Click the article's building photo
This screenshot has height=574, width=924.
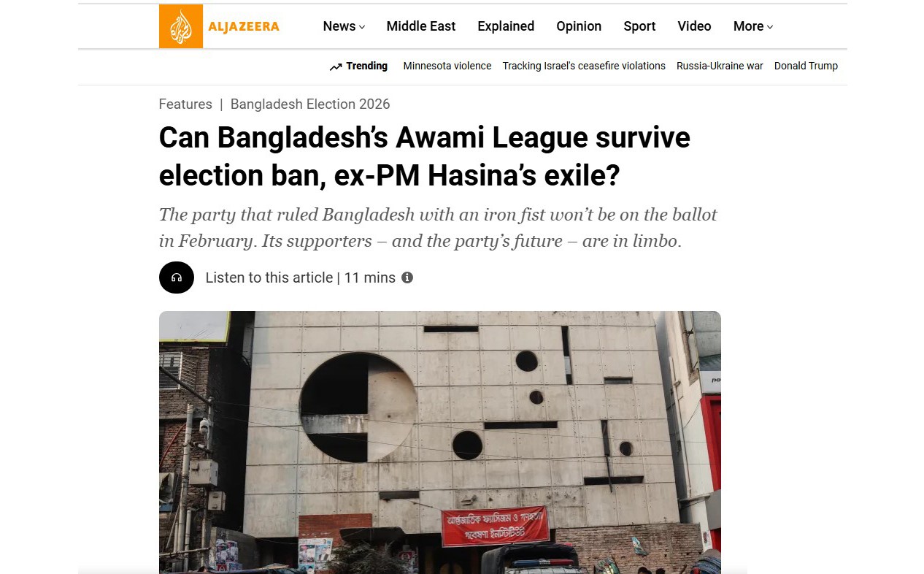[x=440, y=442]
